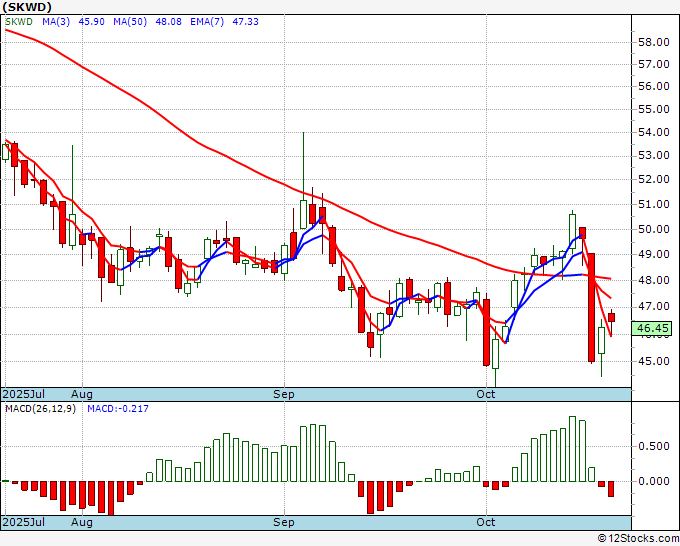Image resolution: width=680 pixels, height=546 pixels.
Task: Click the 58.00 price axis label
Action: [654, 43]
